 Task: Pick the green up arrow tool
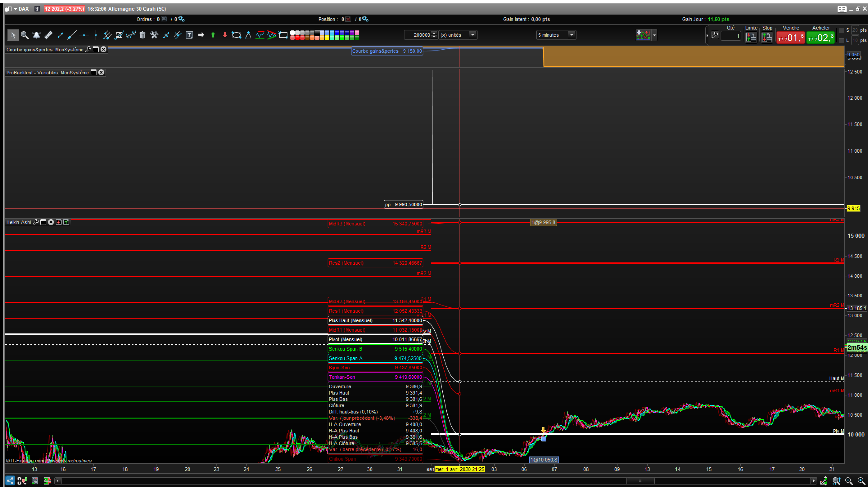(213, 35)
